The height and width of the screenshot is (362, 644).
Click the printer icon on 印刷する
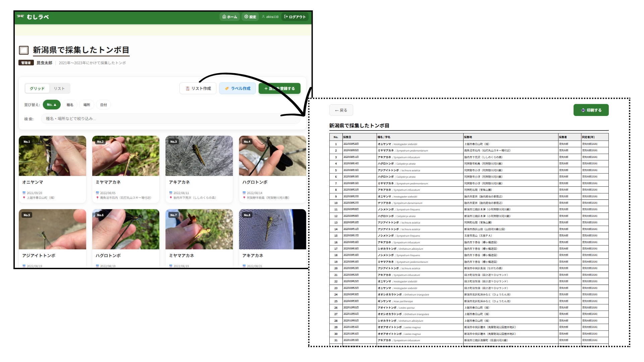pos(583,110)
